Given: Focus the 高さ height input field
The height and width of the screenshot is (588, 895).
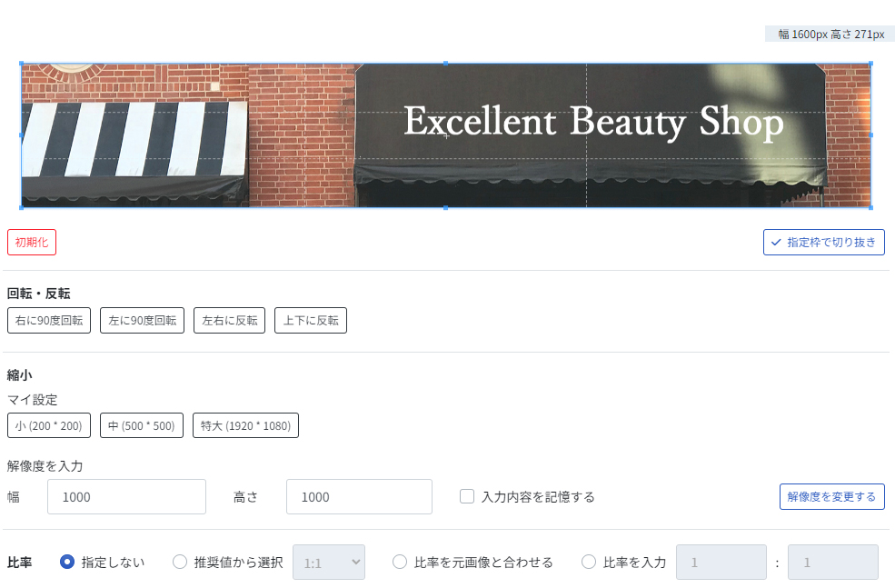Looking at the screenshot, I should click(359, 496).
